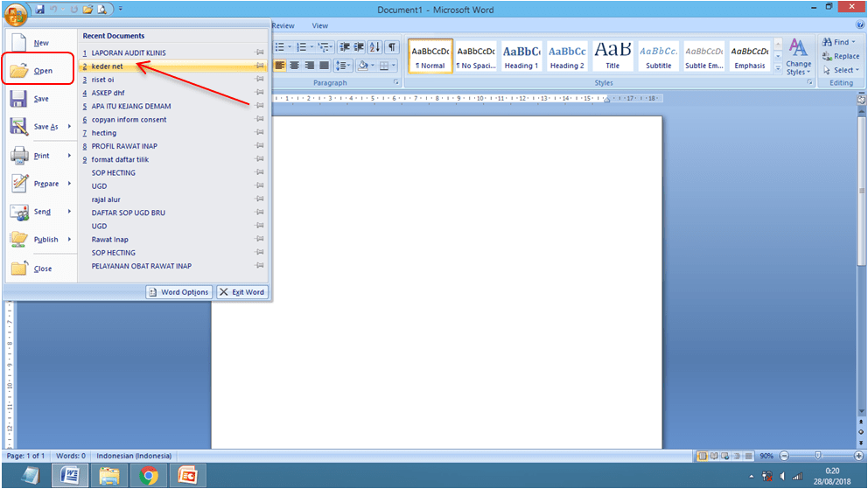Click the Exit Word button
The height and width of the screenshot is (489, 868).
pos(241,292)
